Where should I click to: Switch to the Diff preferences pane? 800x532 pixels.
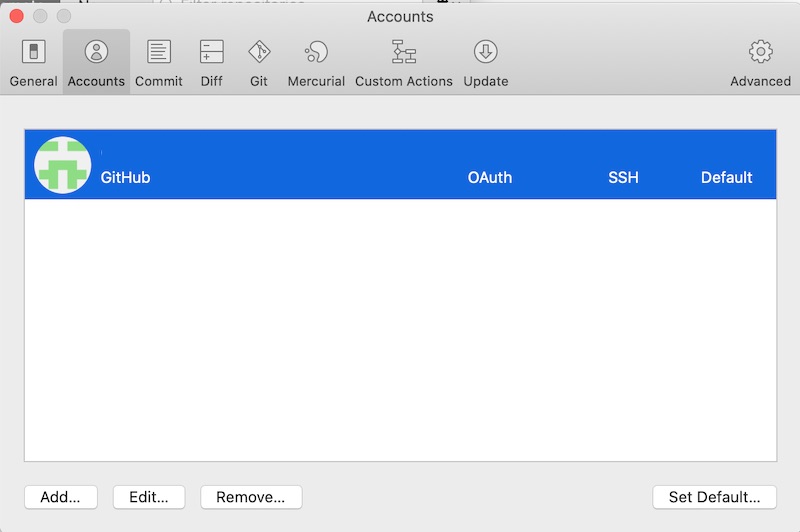(212, 62)
